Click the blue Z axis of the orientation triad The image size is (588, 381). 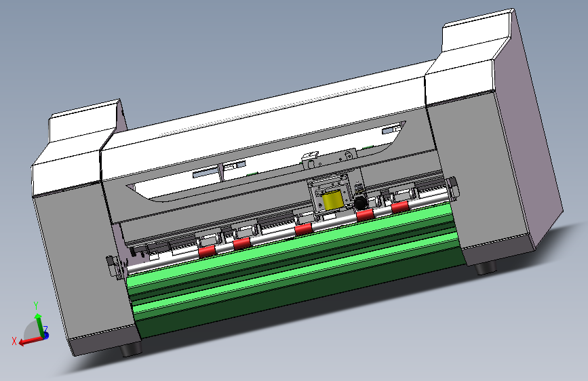coord(45,336)
